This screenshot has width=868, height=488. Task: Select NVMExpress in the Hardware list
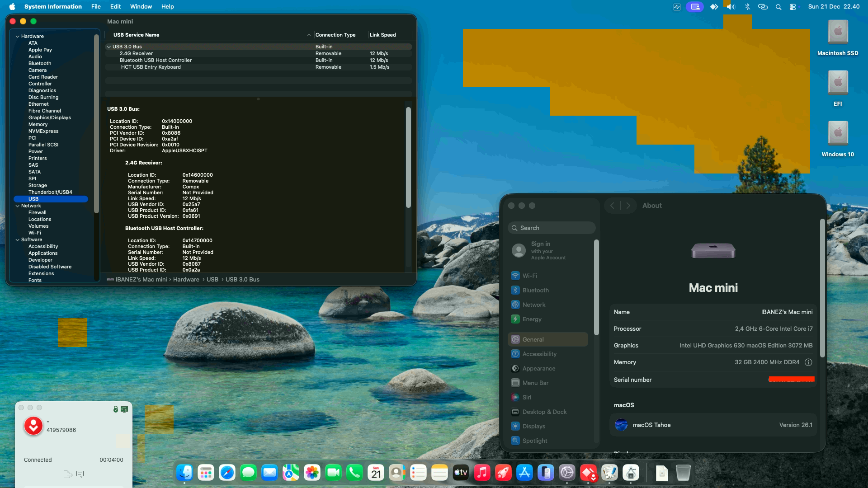click(43, 131)
